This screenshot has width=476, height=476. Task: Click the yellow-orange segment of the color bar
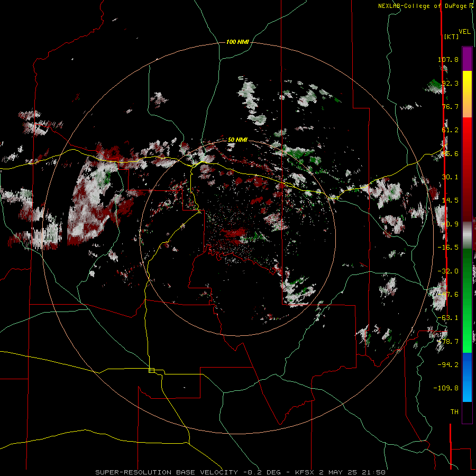tap(467, 94)
